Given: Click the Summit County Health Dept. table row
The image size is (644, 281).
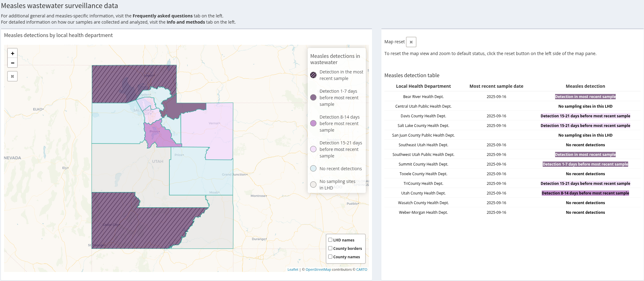Looking at the screenshot, I should 423,164.
